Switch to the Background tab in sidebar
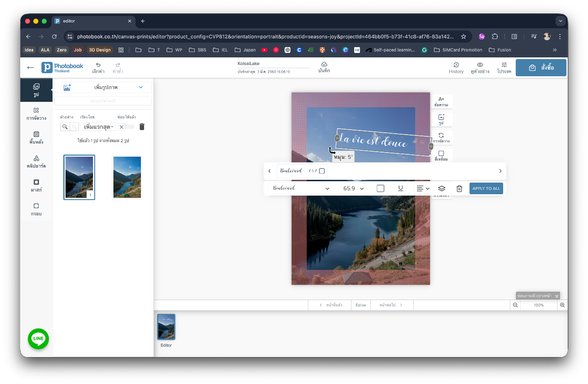The image size is (588, 384). coord(36,137)
